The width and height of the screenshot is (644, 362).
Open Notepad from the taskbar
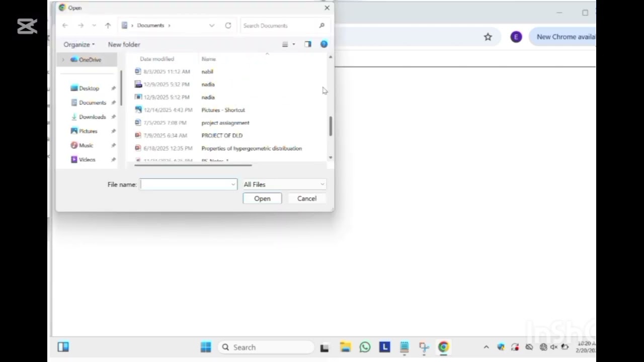click(x=404, y=347)
